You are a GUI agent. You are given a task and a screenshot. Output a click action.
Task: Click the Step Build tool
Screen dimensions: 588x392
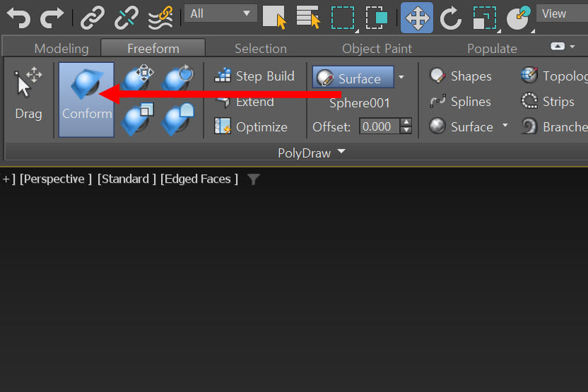coord(254,76)
